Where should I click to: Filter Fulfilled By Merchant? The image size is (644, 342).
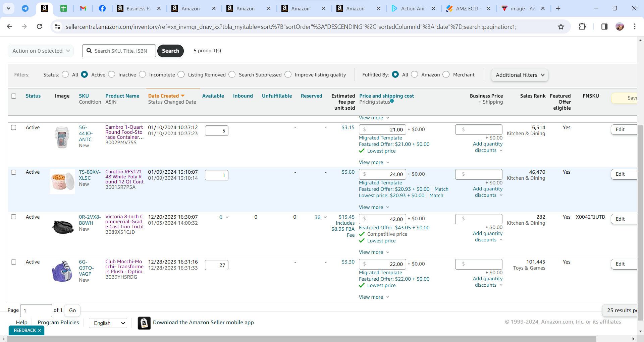point(446,74)
